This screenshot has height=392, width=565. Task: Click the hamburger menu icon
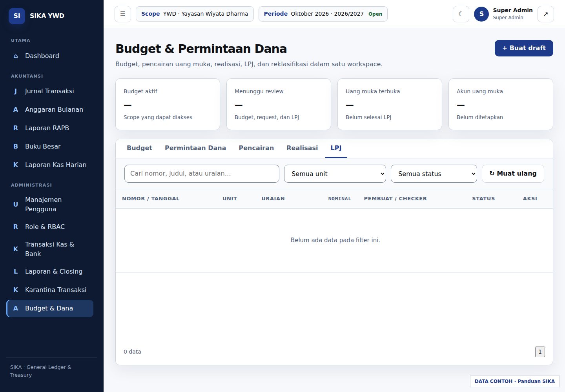123,14
